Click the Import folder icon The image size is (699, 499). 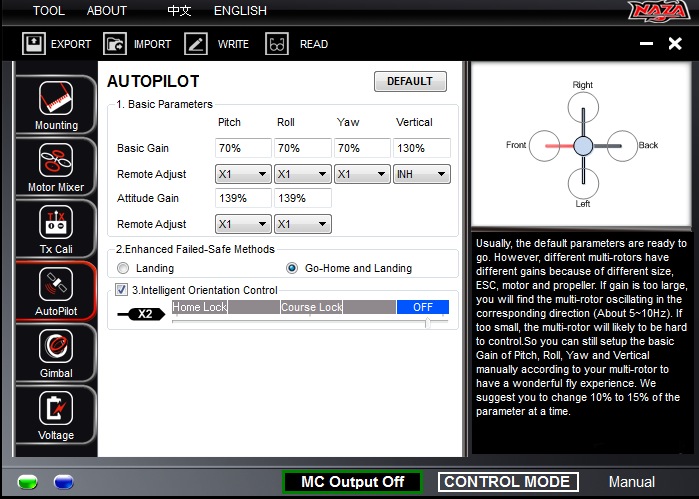coord(115,44)
